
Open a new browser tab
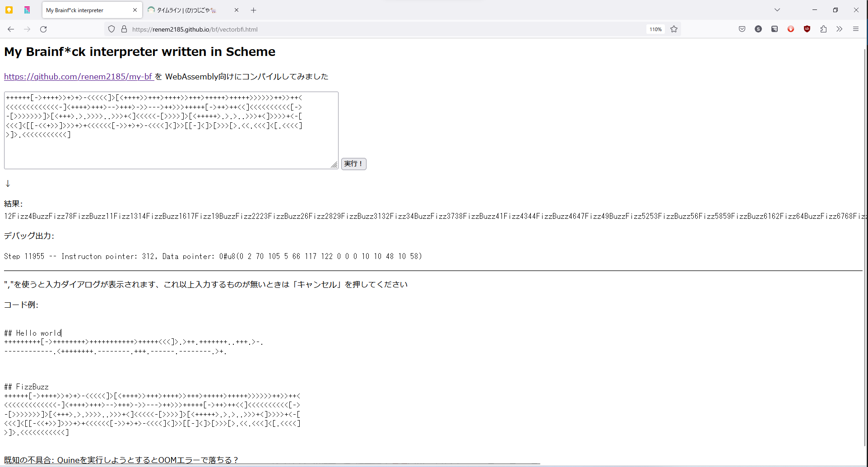254,10
